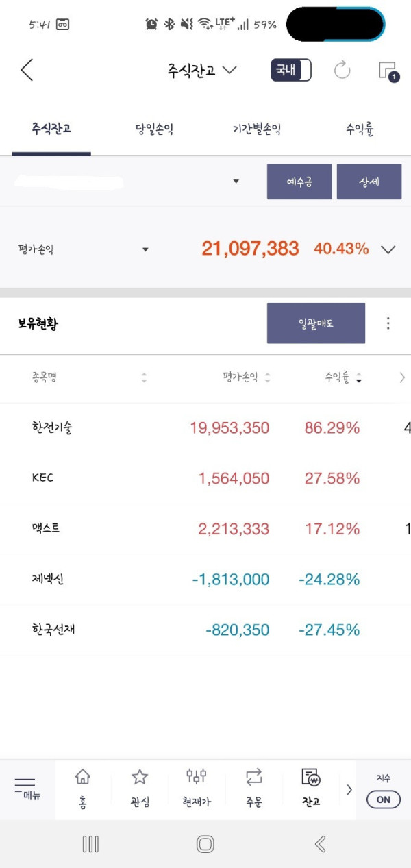The height and width of the screenshot is (868, 411).
Task: Open the three-dot options beside 일괄매도
Action: coord(388,323)
